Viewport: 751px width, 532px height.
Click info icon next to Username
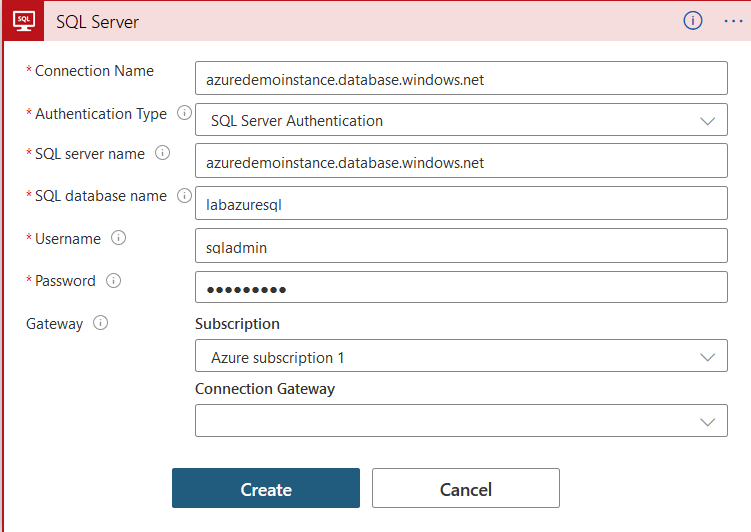pos(118,238)
